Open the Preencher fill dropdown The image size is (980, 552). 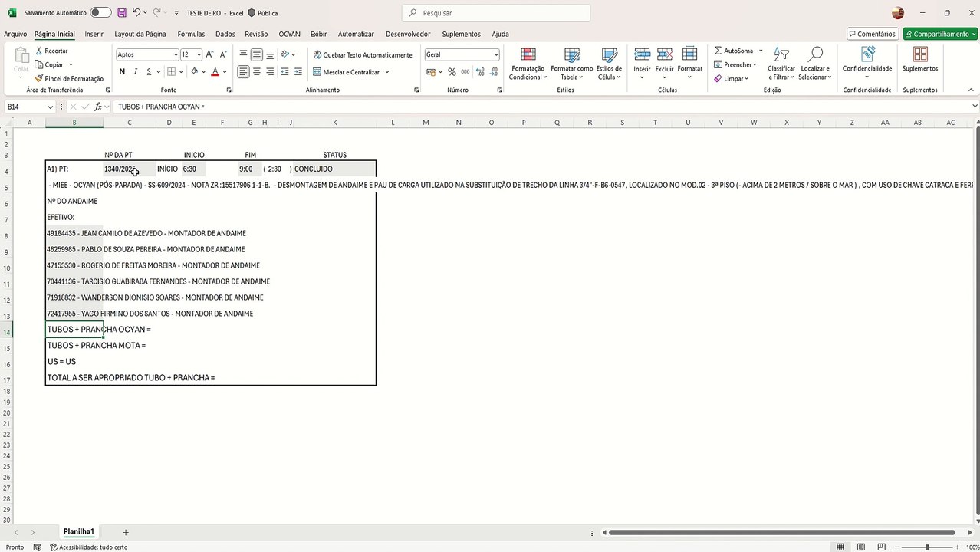pyautogui.click(x=735, y=64)
